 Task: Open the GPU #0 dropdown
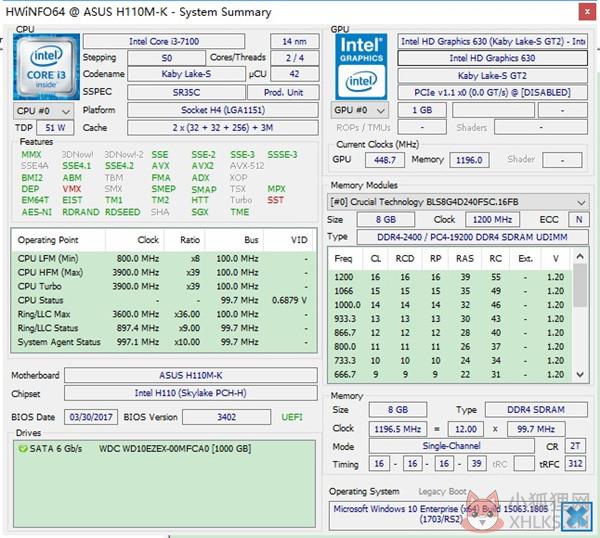360,110
